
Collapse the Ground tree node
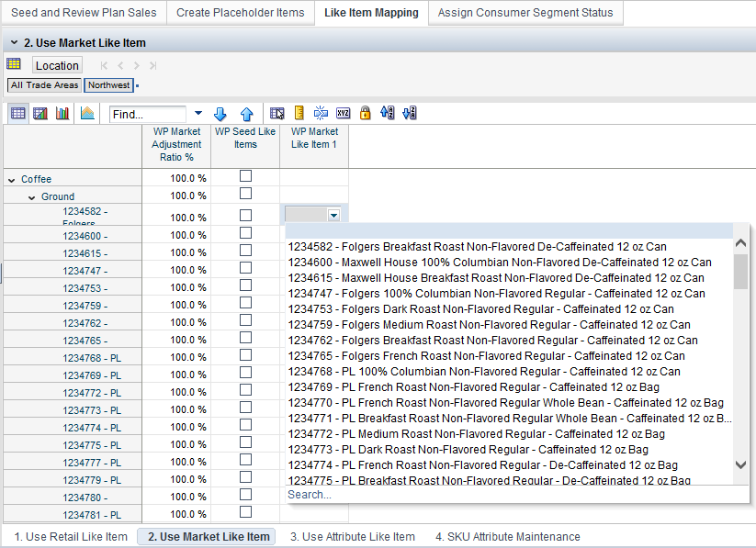(x=32, y=197)
